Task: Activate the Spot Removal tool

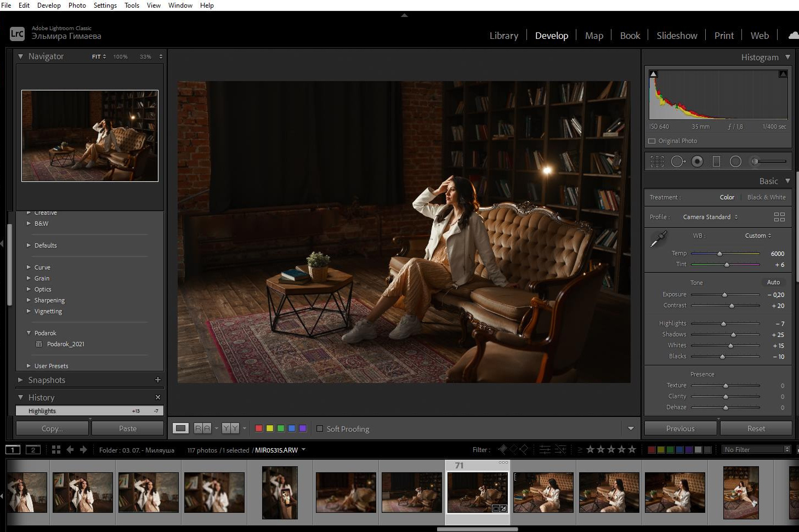Action: [x=677, y=161]
